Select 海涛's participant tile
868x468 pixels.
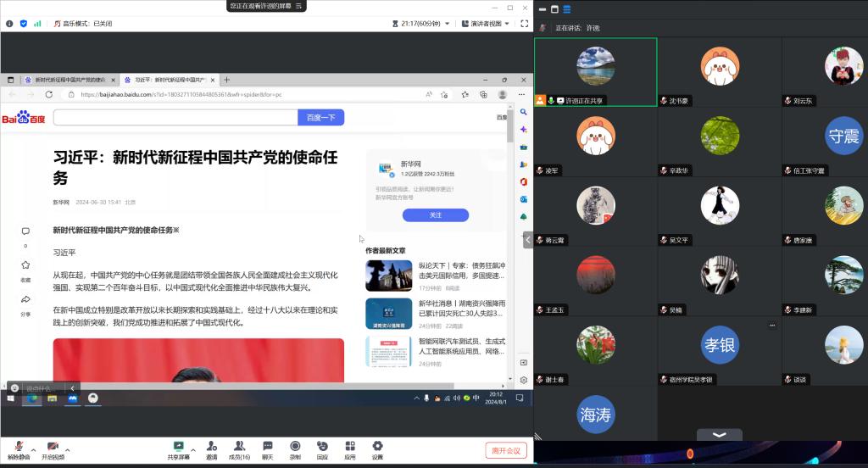[595, 415]
